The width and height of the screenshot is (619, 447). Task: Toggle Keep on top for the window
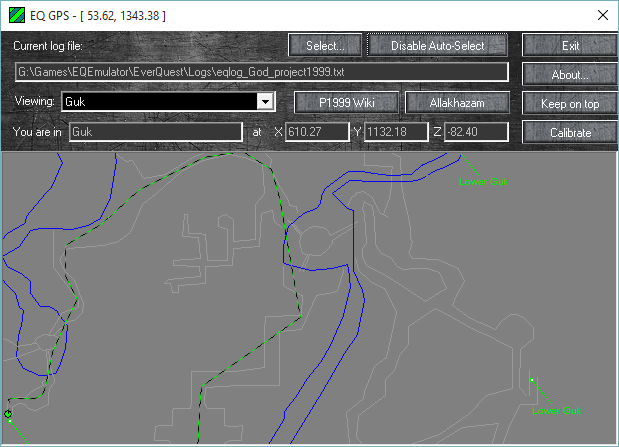[570, 103]
